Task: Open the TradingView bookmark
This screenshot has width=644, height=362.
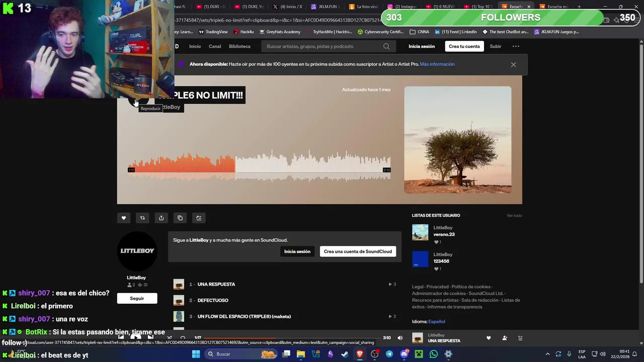Action: tap(213, 32)
